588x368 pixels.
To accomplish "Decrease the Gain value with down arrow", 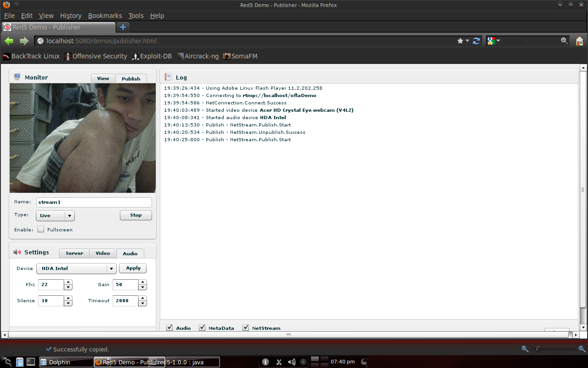I will tap(142, 287).
